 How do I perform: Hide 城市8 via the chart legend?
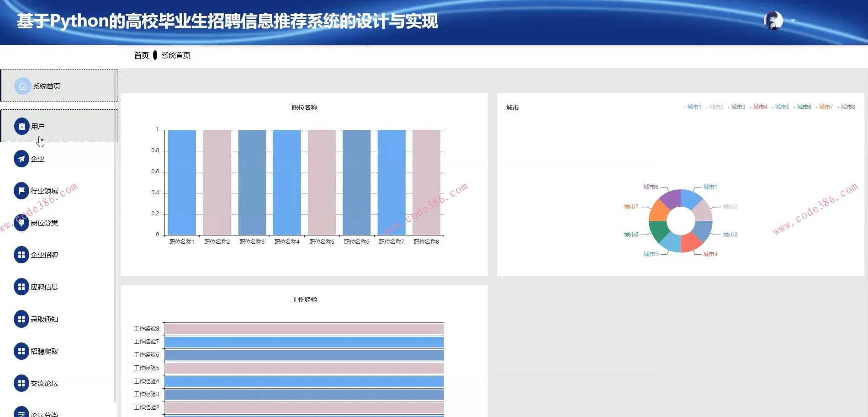click(847, 107)
